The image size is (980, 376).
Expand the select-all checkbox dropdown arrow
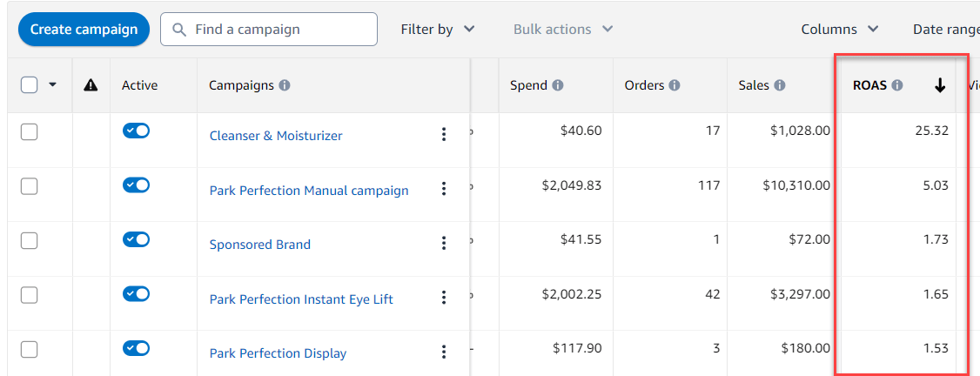click(x=52, y=85)
